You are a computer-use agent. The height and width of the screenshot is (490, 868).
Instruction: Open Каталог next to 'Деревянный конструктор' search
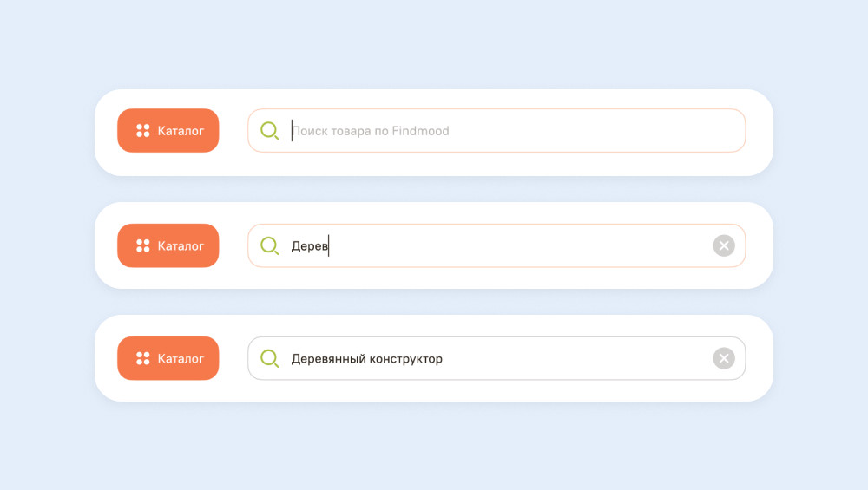tap(168, 358)
